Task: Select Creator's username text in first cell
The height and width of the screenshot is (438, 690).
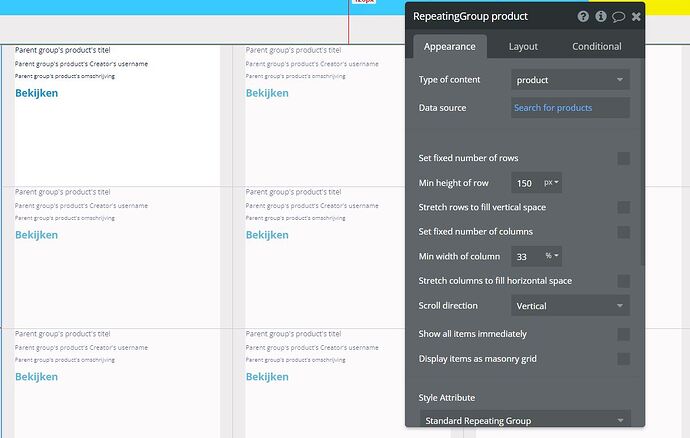Action: click(81, 64)
